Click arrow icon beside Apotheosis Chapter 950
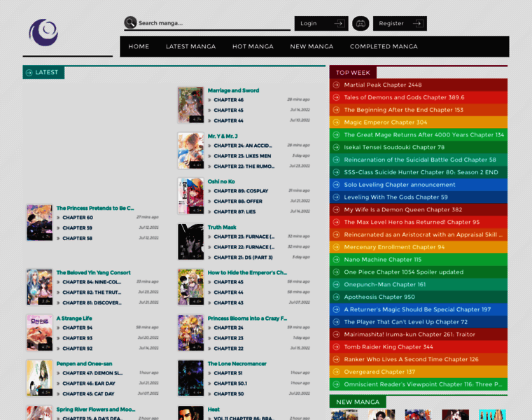The height and width of the screenshot is (420, 532). 336,297
